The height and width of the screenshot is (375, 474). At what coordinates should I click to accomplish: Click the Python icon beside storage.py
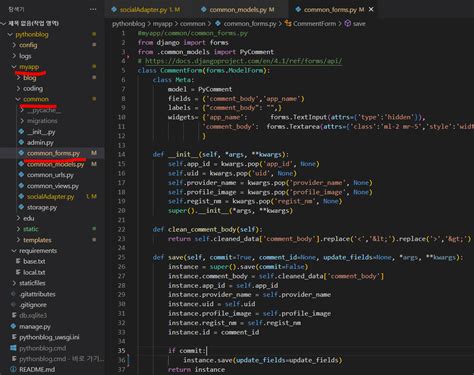pyautogui.click(x=21, y=207)
